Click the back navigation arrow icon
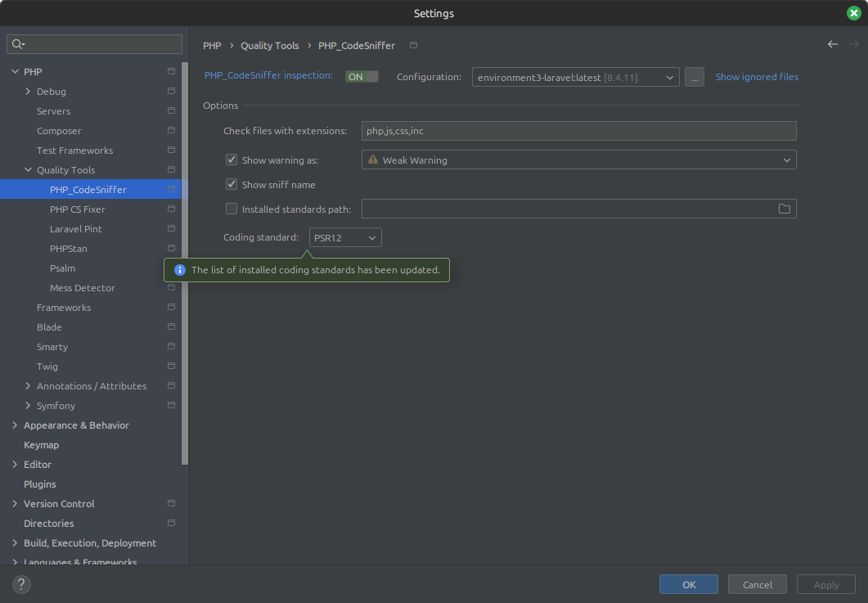 point(832,45)
